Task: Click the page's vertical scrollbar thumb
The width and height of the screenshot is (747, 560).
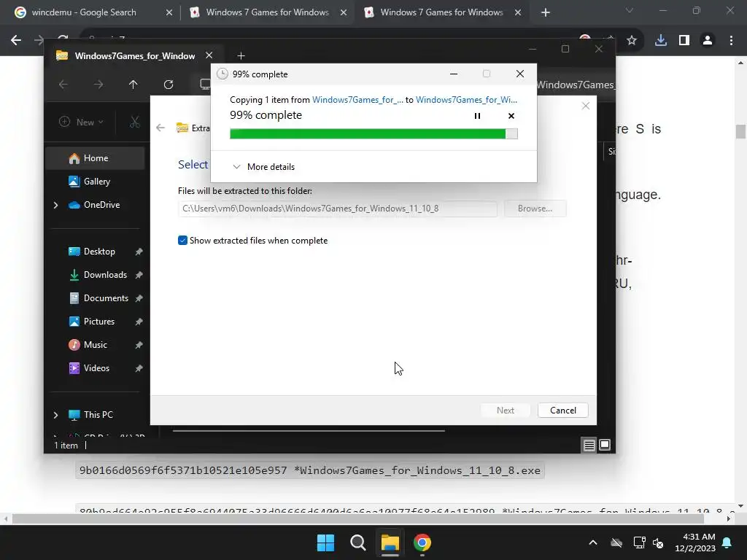Action: [x=740, y=131]
